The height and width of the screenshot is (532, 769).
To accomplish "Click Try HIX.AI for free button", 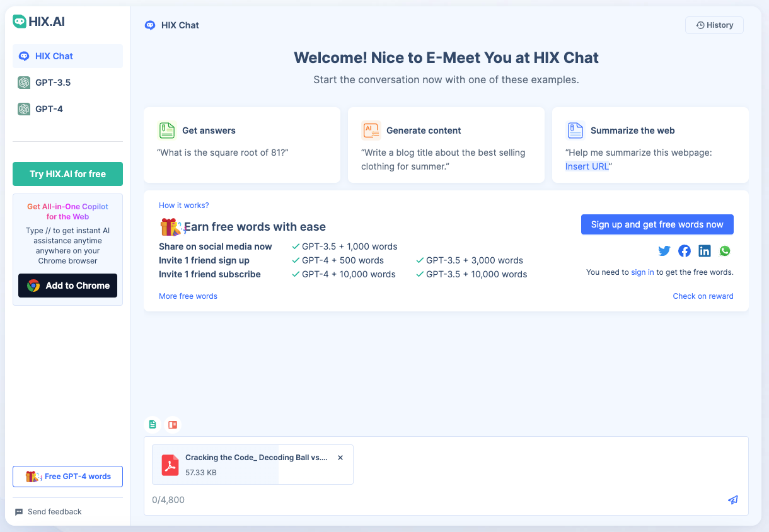I will pos(67,174).
